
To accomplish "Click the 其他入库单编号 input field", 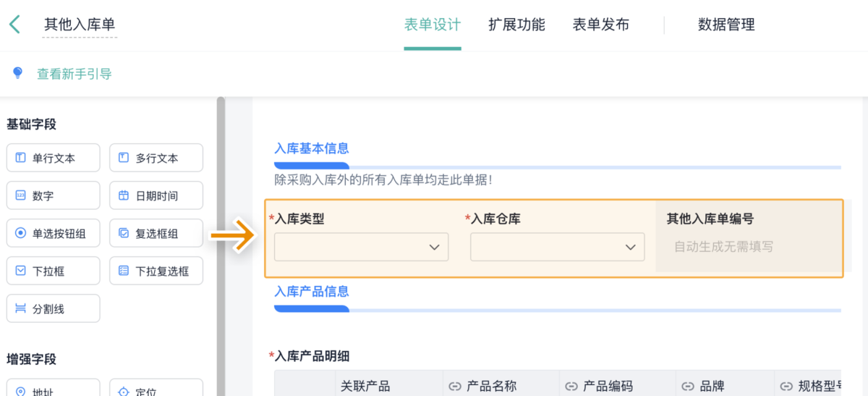I will tap(749, 247).
